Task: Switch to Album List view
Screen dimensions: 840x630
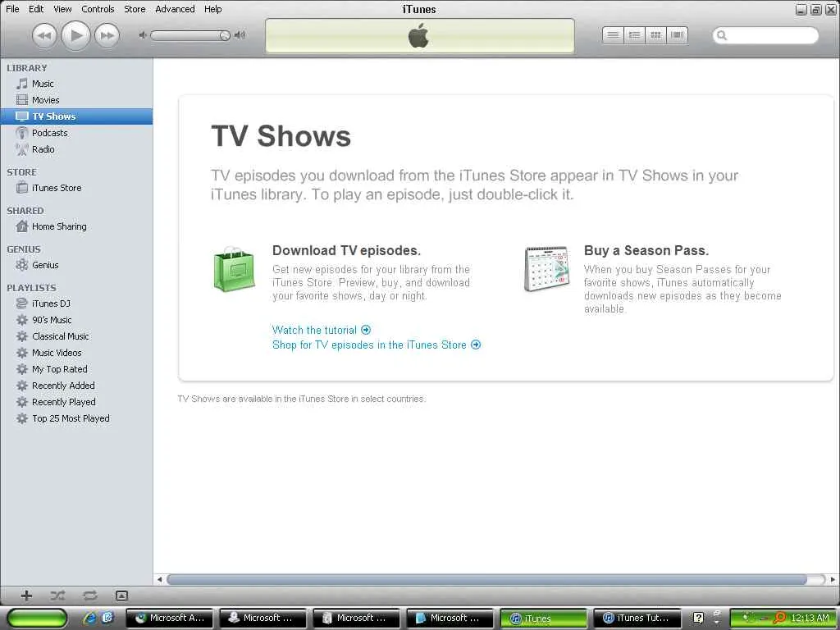Action: coord(635,35)
